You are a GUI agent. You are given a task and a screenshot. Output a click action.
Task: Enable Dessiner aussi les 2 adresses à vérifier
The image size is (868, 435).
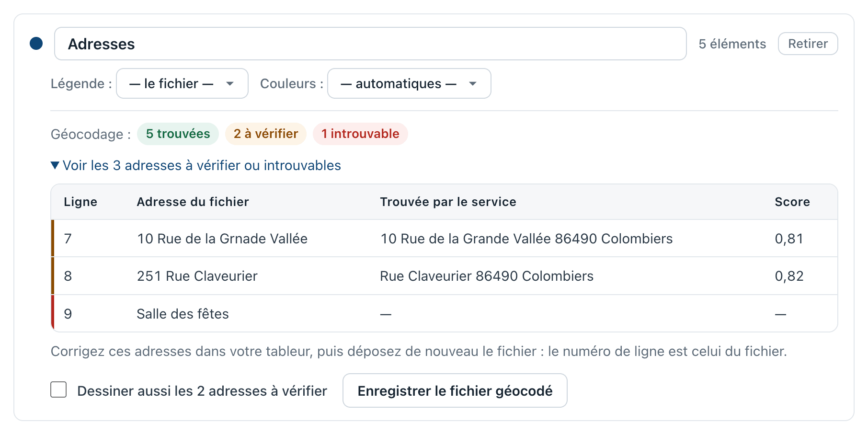click(58, 390)
